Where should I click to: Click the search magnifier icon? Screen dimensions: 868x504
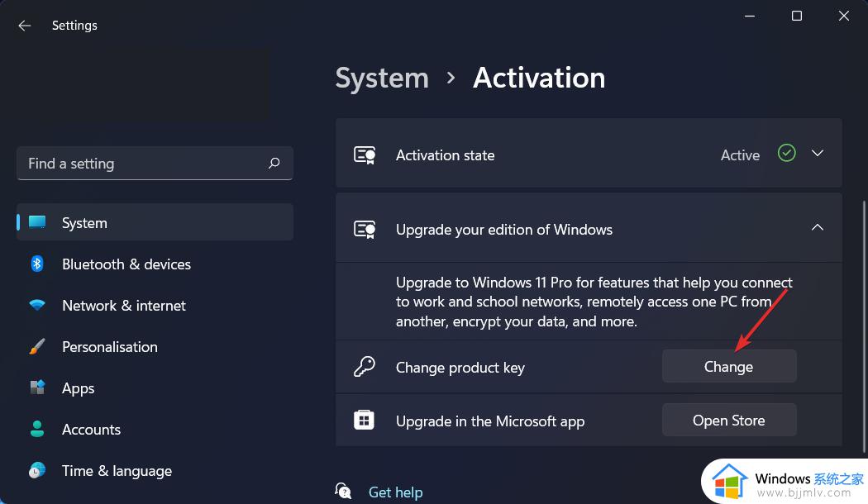(x=274, y=163)
